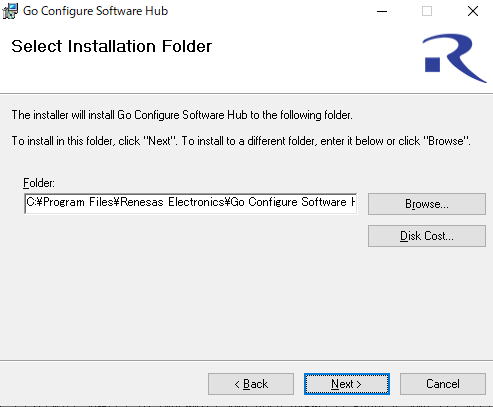Click the blue square in the Renesas logo
This screenshot has width=493, height=407.
point(433,64)
